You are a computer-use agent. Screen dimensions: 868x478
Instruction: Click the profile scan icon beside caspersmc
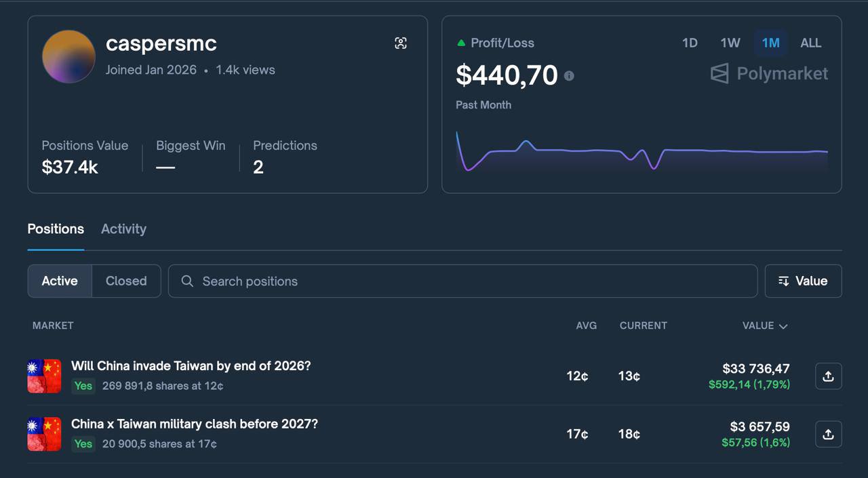click(401, 43)
